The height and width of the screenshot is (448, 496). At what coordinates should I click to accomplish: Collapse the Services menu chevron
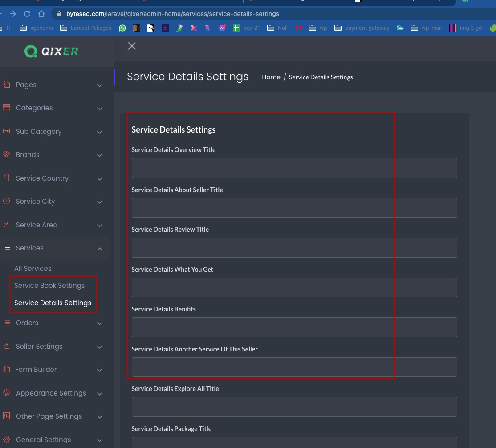pos(100,249)
